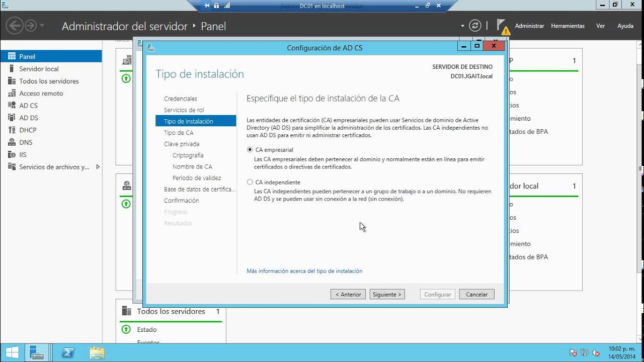Screen dimensions: 644x362
Task: Open Server Manager from the taskbar
Action: click(x=37, y=352)
